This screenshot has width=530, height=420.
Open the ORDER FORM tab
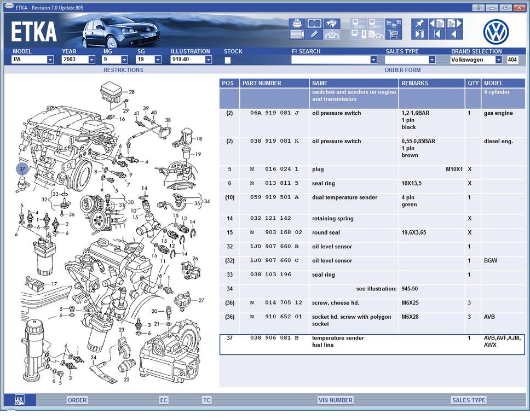[x=402, y=70]
